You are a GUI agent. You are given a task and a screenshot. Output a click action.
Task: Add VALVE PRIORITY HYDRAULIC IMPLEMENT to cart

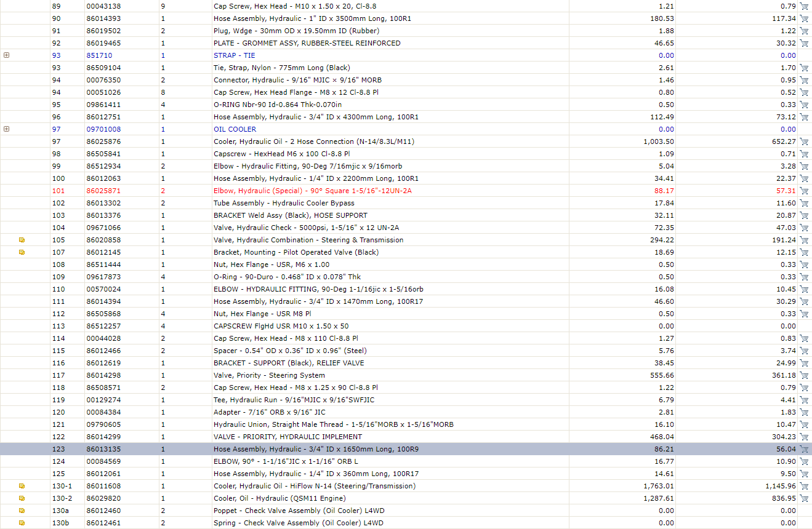(x=804, y=437)
